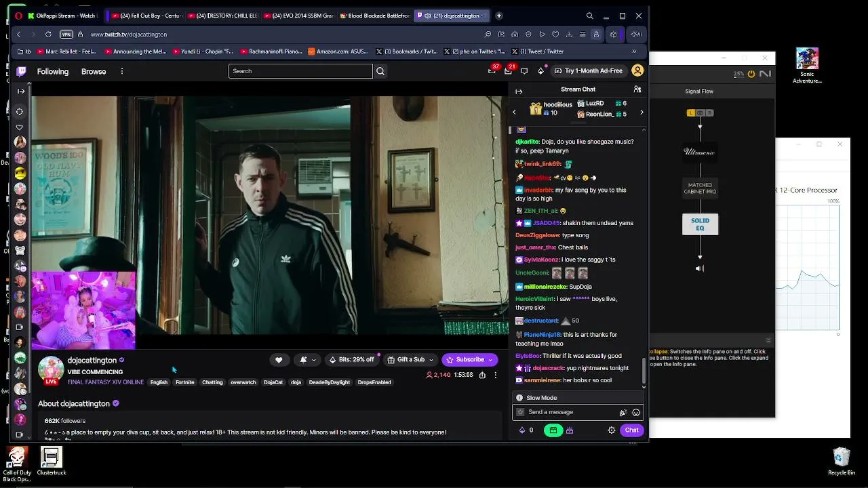The image size is (868, 488).
Task: Open the Following page
Action: pyautogui.click(x=53, y=71)
